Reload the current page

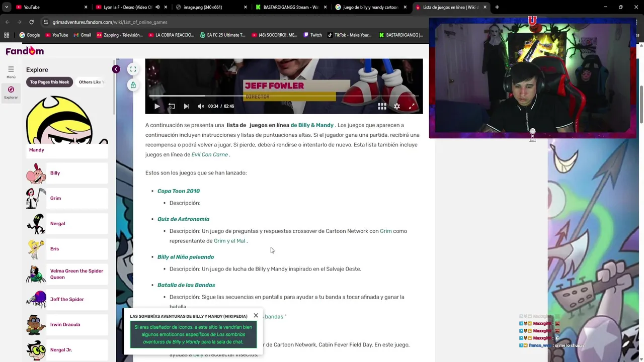tap(31, 22)
